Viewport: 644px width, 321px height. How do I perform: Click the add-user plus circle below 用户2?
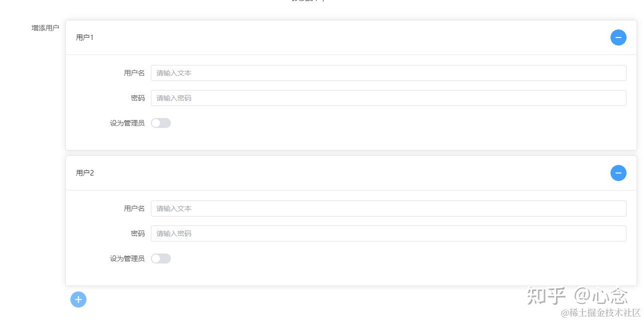point(78,299)
